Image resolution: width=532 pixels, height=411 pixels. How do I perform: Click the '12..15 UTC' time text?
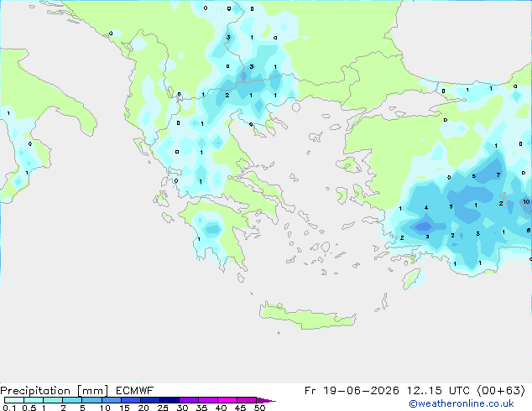coord(438,391)
